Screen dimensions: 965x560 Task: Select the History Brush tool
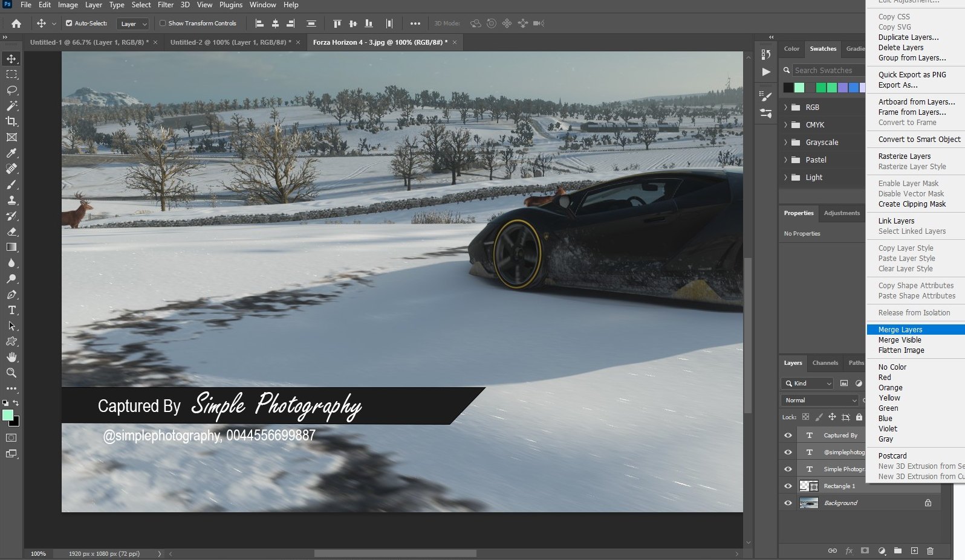point(11,216)
